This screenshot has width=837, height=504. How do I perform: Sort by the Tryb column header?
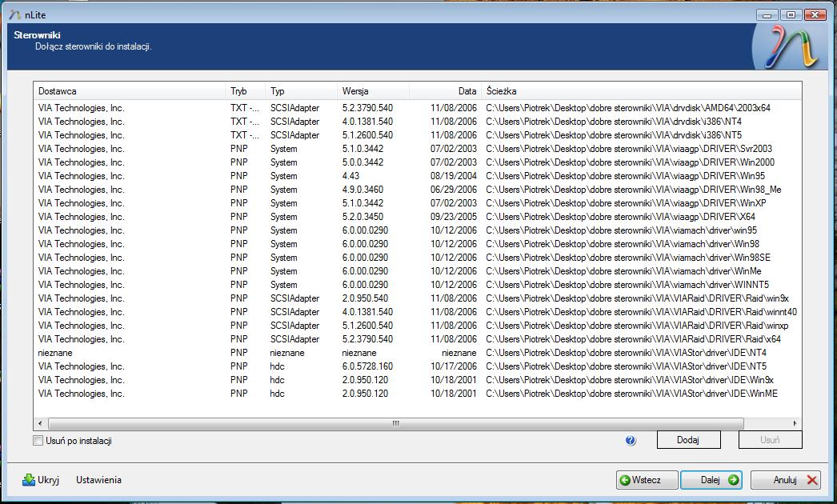pos(245,90)
